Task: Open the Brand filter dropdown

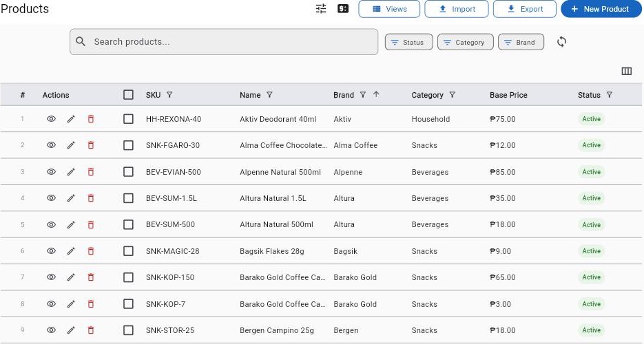Action: [521, 42]
